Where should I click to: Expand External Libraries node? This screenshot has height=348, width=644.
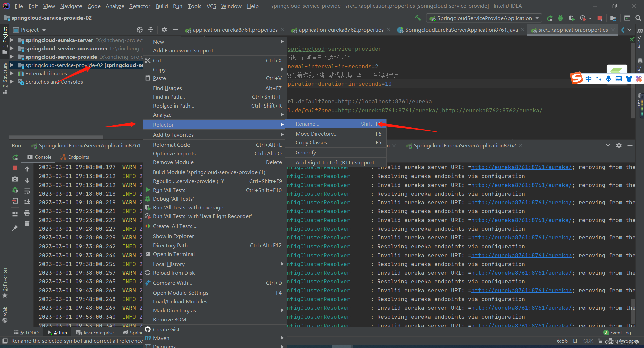tap(12, 73)
